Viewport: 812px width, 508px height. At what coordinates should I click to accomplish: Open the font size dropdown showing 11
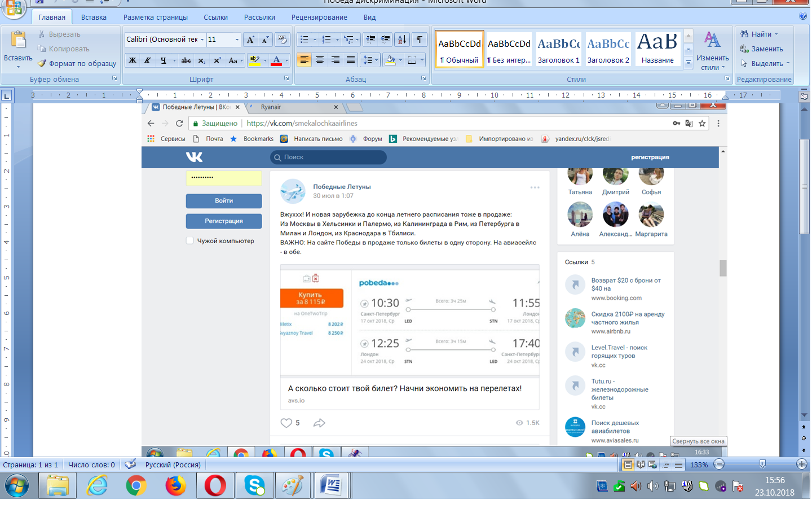coord(237,40)
